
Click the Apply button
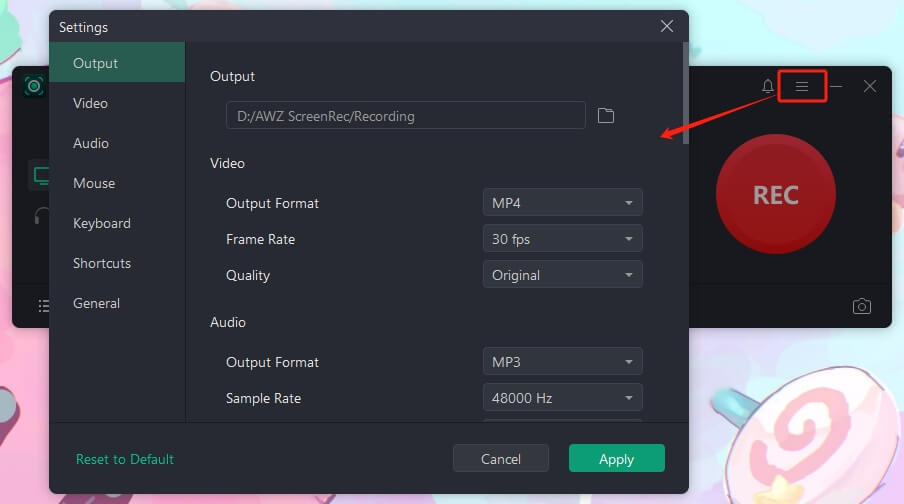(x=616, y=459)
